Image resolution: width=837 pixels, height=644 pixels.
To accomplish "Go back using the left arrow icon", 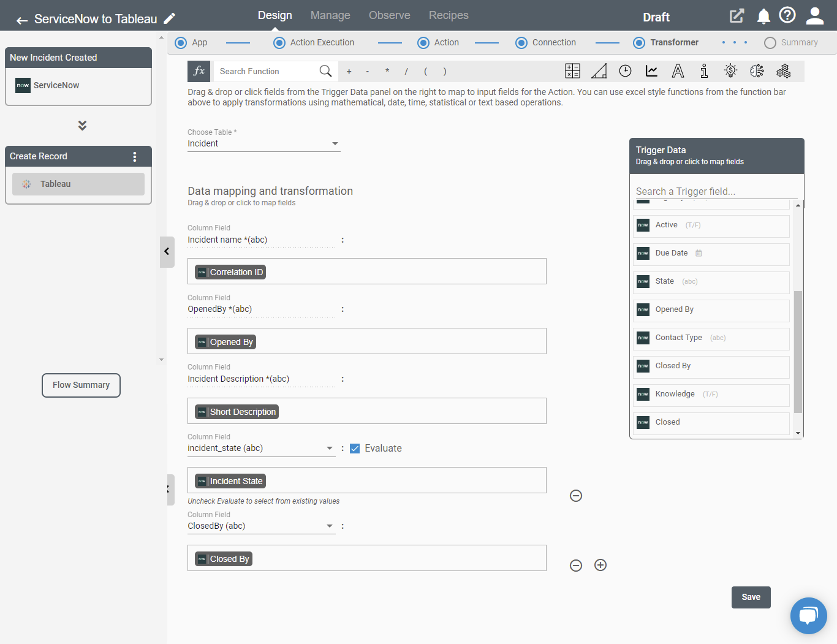I will tap(22, 20).
